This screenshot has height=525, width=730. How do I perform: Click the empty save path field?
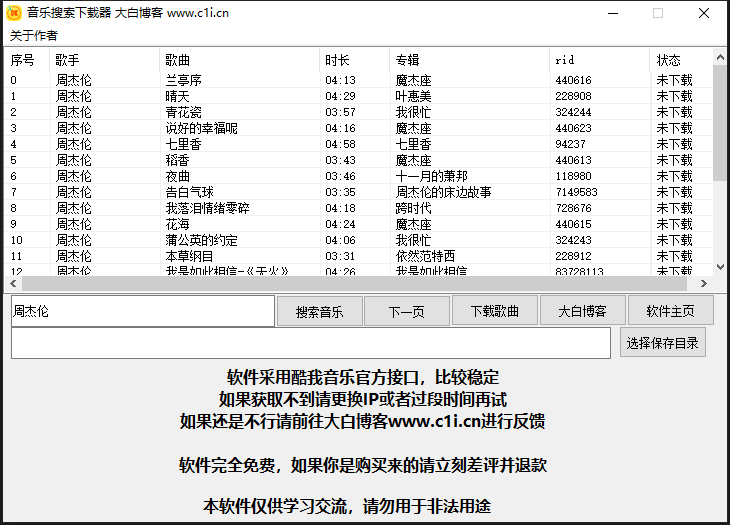click(310, 343)
